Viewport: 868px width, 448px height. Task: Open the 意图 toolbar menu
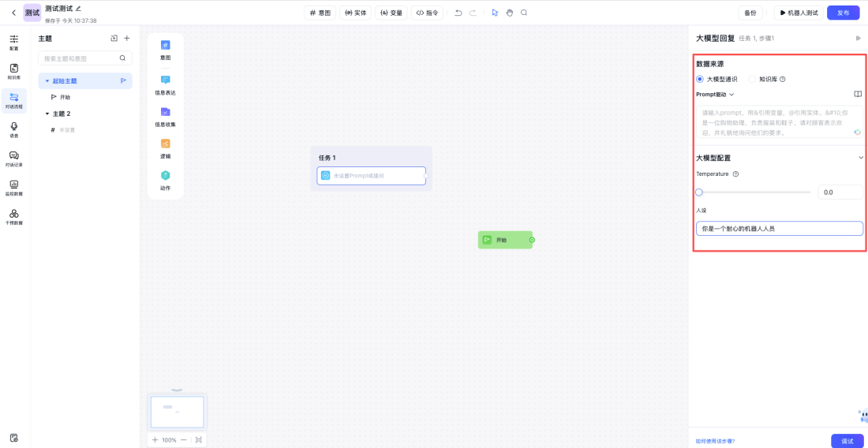pyautogui.click(x=320, y=13)
